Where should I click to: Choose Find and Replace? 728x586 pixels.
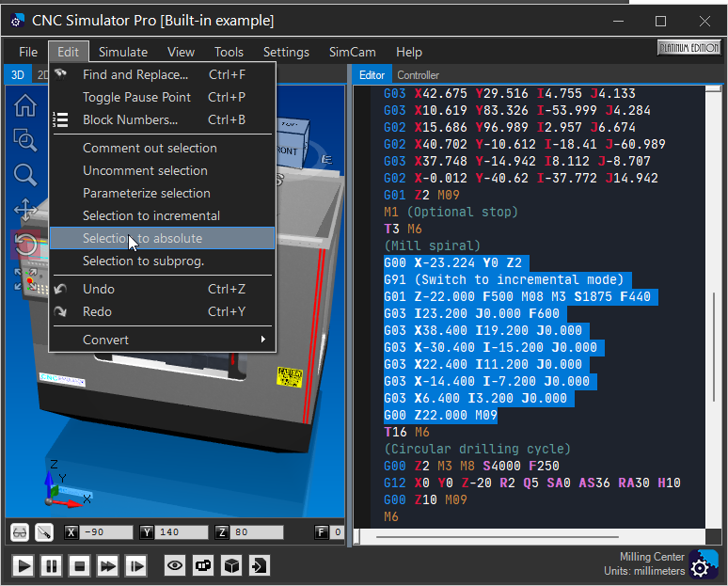click(x=162, y=74)
